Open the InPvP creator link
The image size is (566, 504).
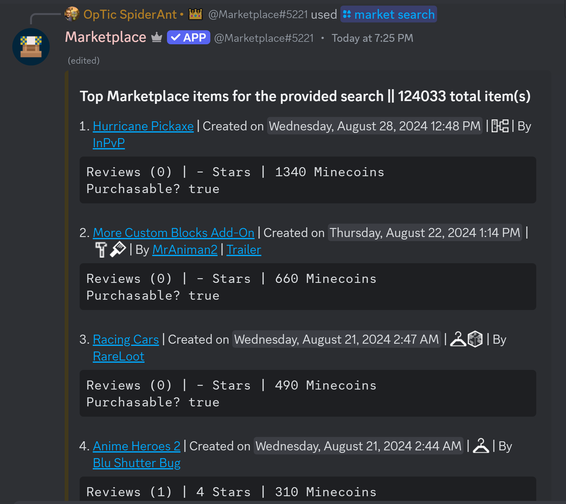click(x=109, y=143)
